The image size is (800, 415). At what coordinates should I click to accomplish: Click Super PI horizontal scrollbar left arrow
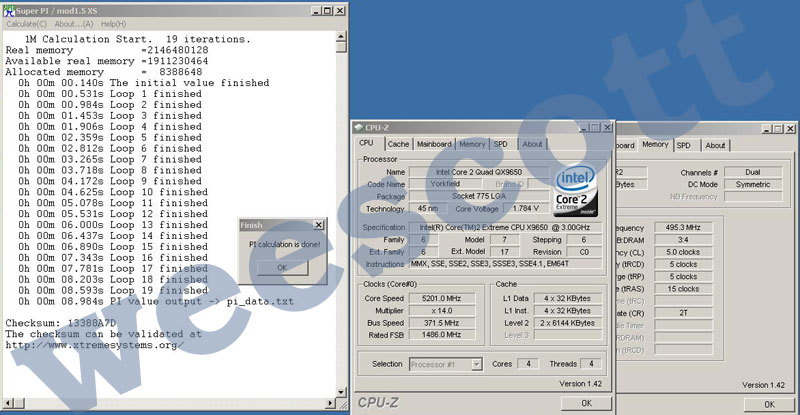tap(8, 403)
